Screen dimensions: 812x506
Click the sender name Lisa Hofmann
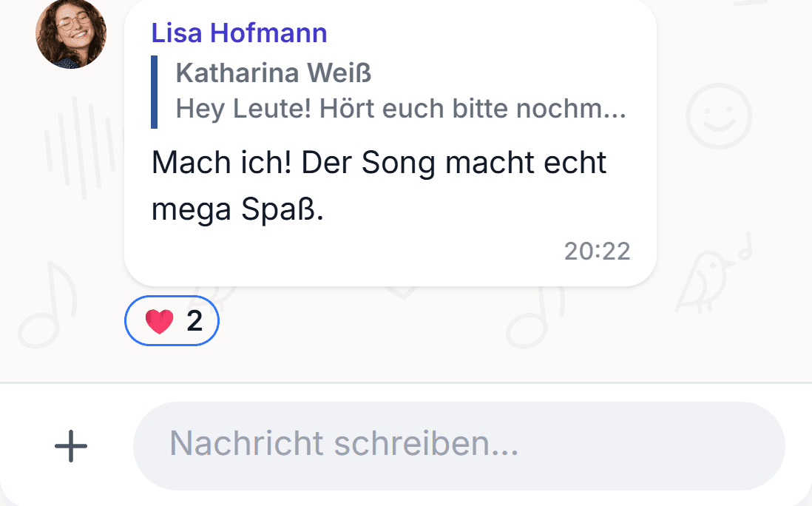pos(240,33)
